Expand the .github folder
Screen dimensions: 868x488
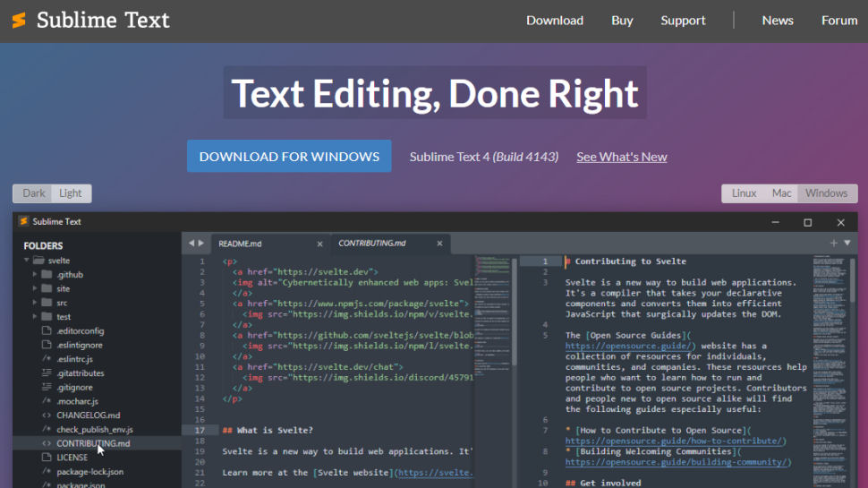(x=36, y=275)
